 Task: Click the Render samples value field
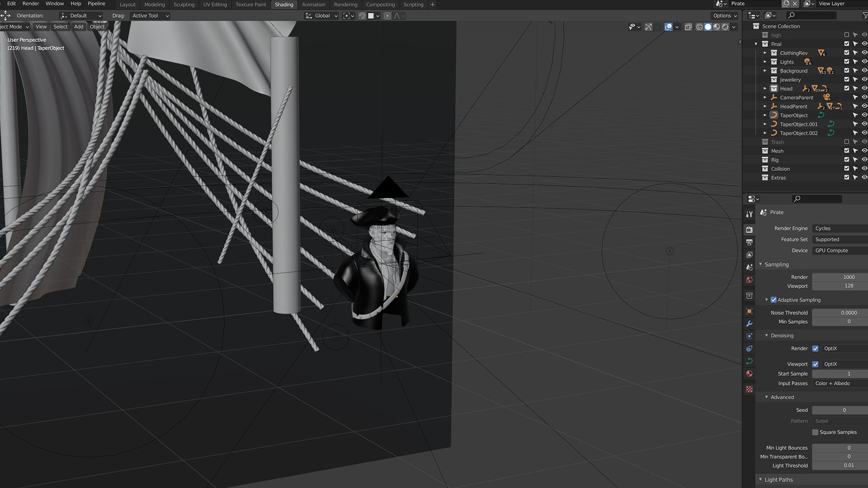(x=840, y=277)
